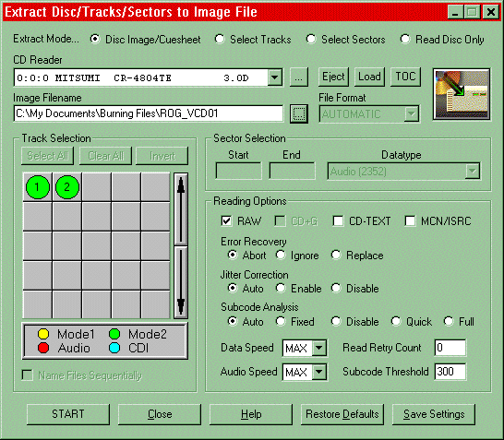Click the START button
The width and height of the screenshot is (504, 440).
(68, 414)
